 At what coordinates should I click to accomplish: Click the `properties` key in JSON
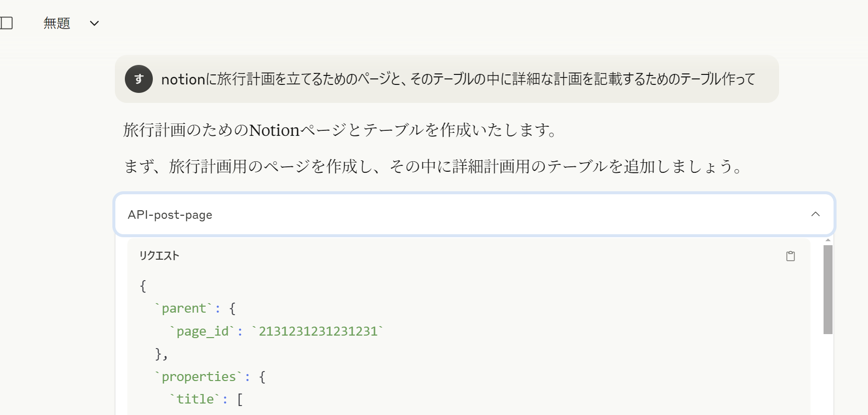(x=198, y=377)
